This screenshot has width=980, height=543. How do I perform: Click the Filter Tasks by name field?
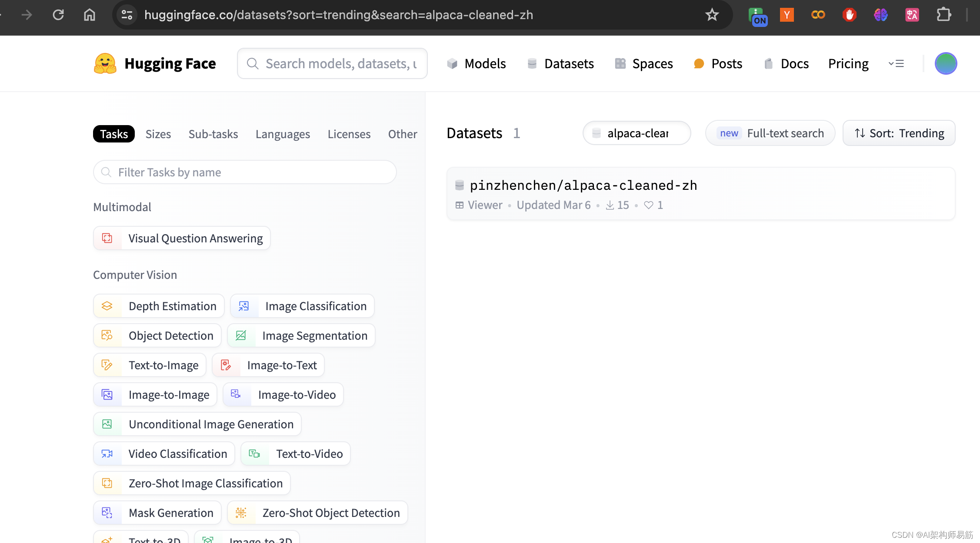click(245, 172)
